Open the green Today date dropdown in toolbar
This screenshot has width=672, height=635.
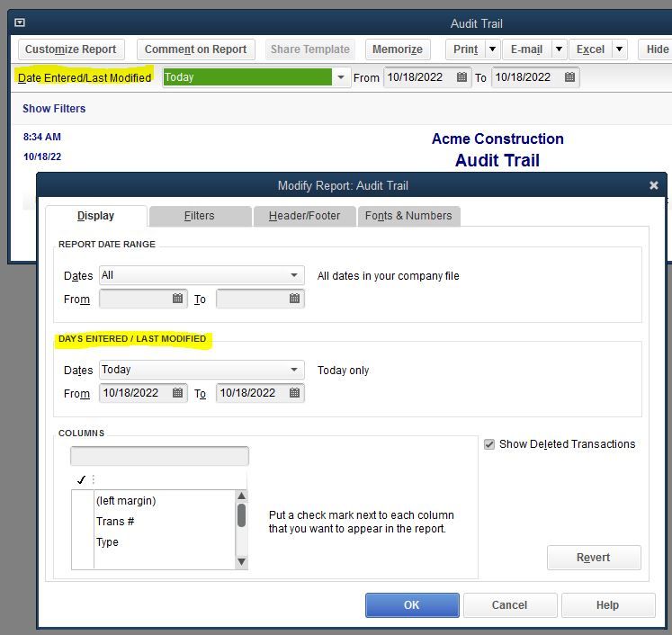[x=341, y=77]
